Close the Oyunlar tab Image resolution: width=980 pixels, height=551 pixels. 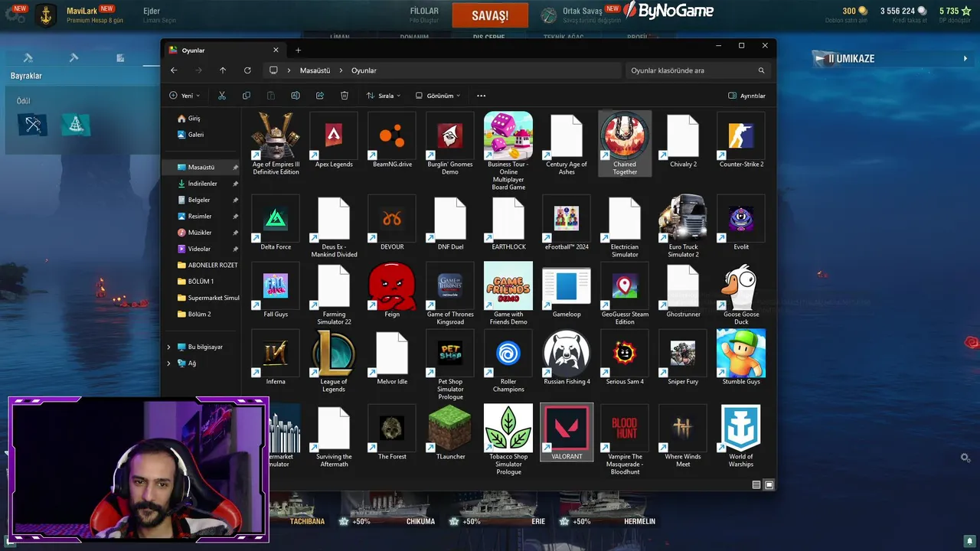point(276,50)
